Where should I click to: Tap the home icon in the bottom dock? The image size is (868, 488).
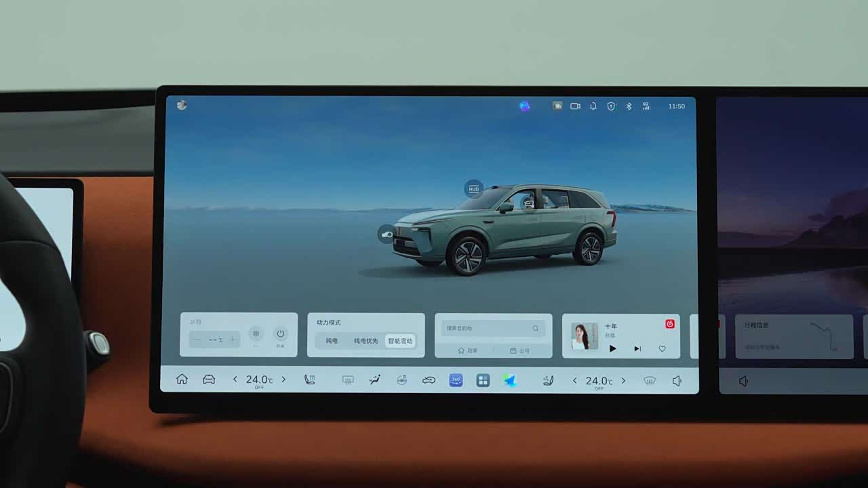[x=182, y=380]
